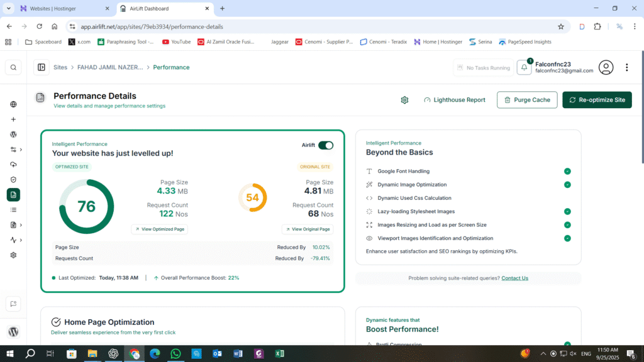The image size is (644, 362).
Task: Turn off the Airlift toggle switch
Action: pos(326,145)
